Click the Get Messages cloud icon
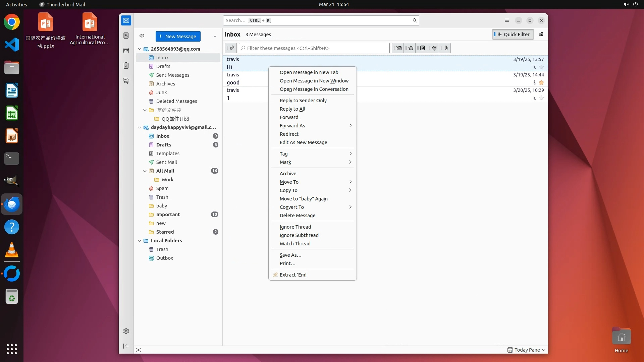This screenshot has height=362, width=644. pyautogui.click(x=142, y=36)
